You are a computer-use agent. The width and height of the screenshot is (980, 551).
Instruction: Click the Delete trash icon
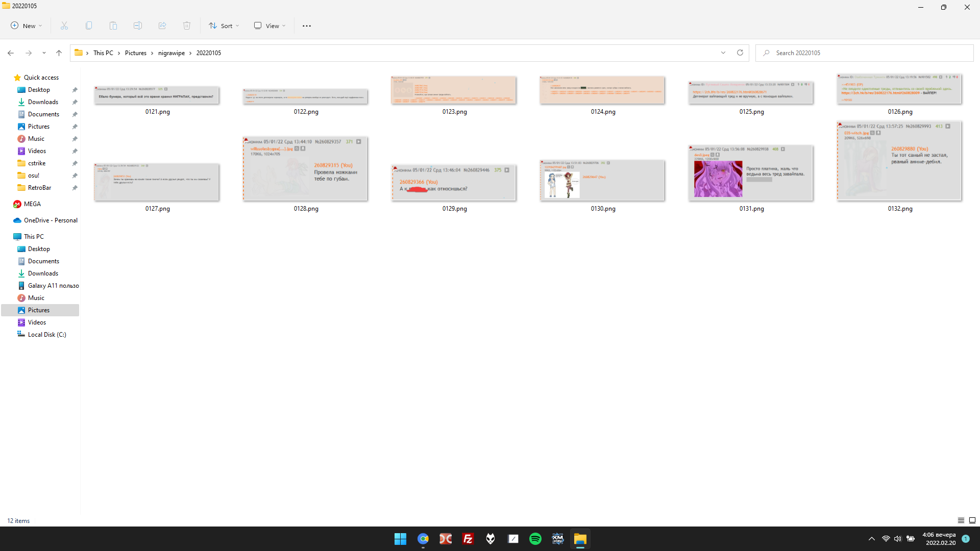tap(187, 26)
